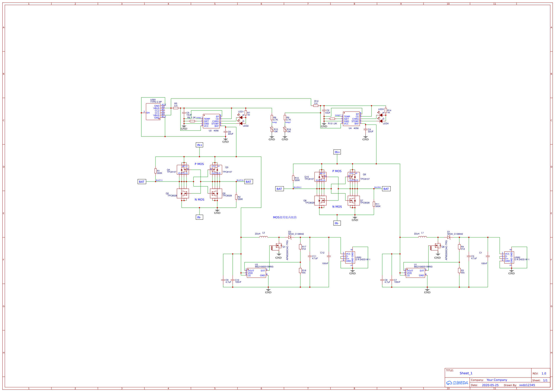The height and width of the screenshot is (392, 555).
Task: Select the U1 ME2109D515M5G boost IC
Action: (x=415, y=273)
